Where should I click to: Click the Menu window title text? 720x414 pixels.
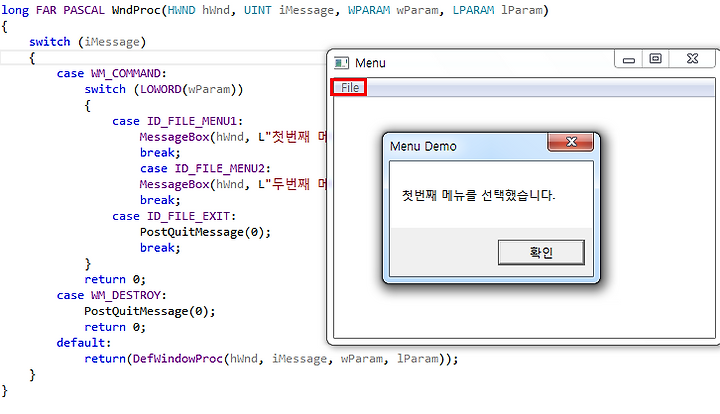(370, 63)
